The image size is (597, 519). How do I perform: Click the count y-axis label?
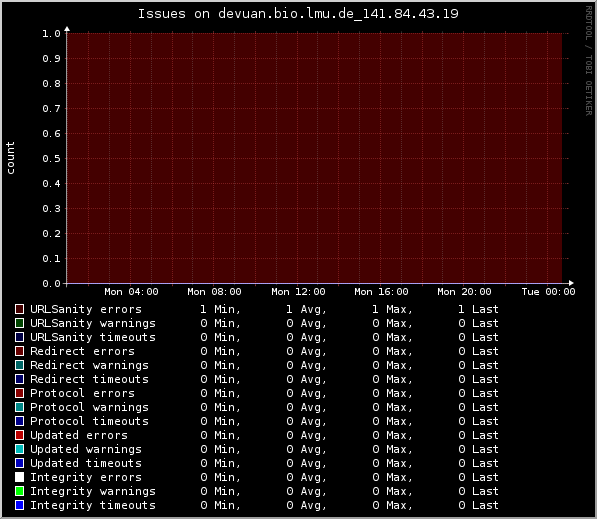click(x=10, y=158)
